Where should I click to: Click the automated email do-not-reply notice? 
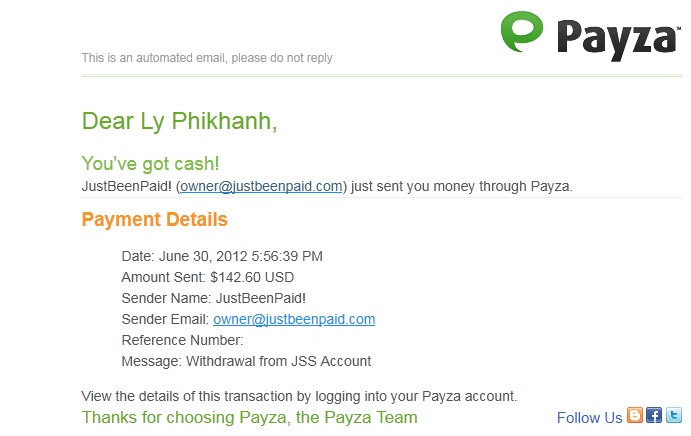207,58
